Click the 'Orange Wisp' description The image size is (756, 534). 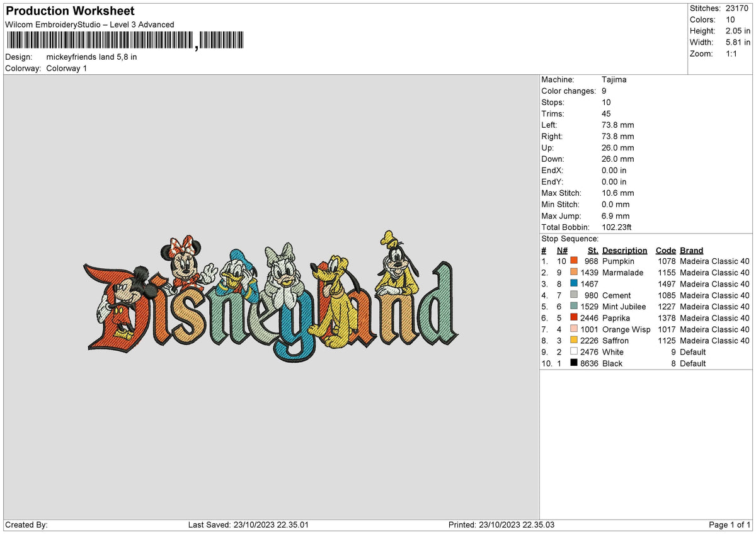coord(626,329)
